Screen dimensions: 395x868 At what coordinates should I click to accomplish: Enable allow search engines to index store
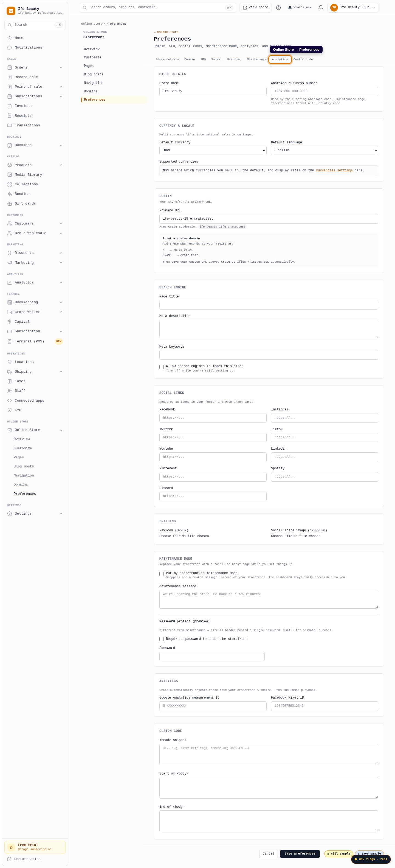click(x=162, y=367)
